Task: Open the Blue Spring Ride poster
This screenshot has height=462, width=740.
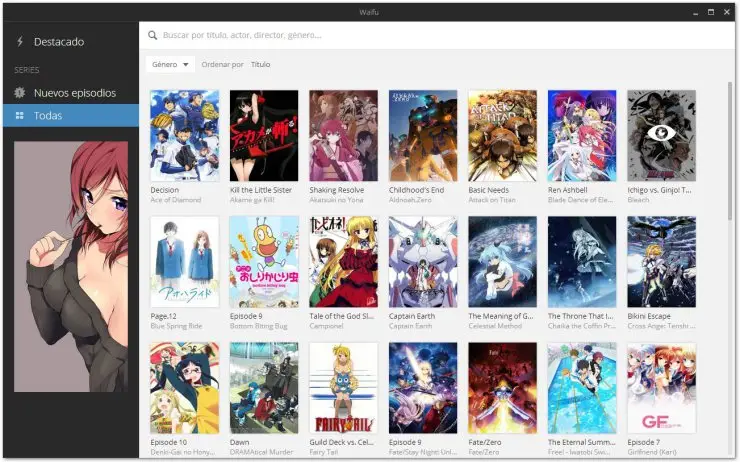Action: (x=185, y=262)
